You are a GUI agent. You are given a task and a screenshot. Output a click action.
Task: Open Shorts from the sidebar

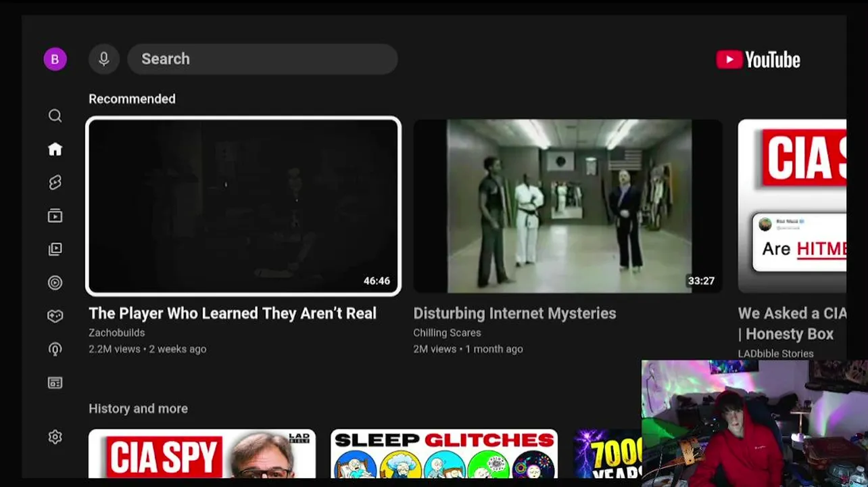tap(55, 182)
